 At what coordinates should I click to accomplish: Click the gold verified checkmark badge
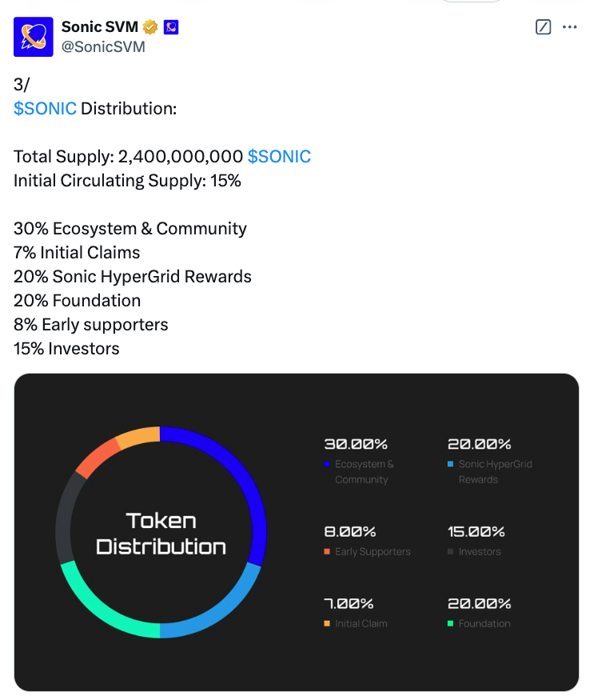(x=149, y=26)
